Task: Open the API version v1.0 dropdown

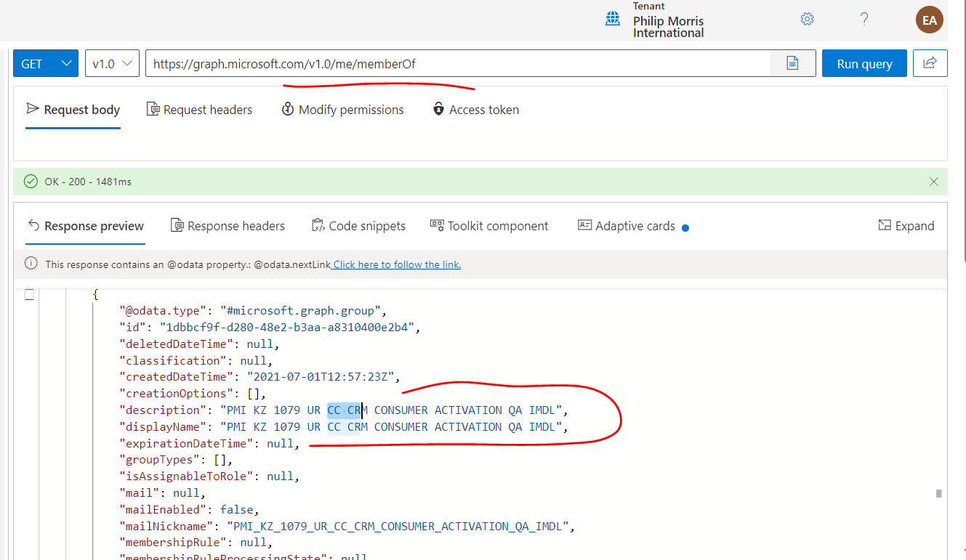Action: 112,63
